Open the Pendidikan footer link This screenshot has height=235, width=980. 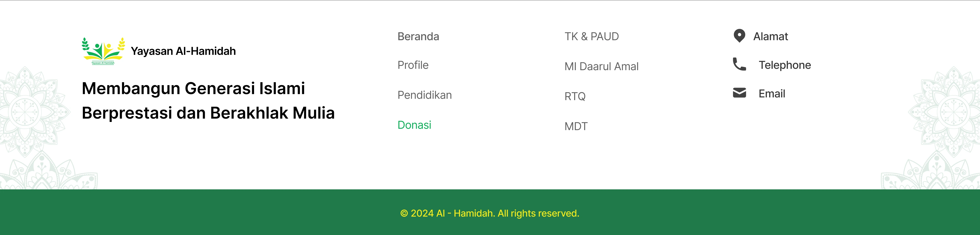[425, 95]
